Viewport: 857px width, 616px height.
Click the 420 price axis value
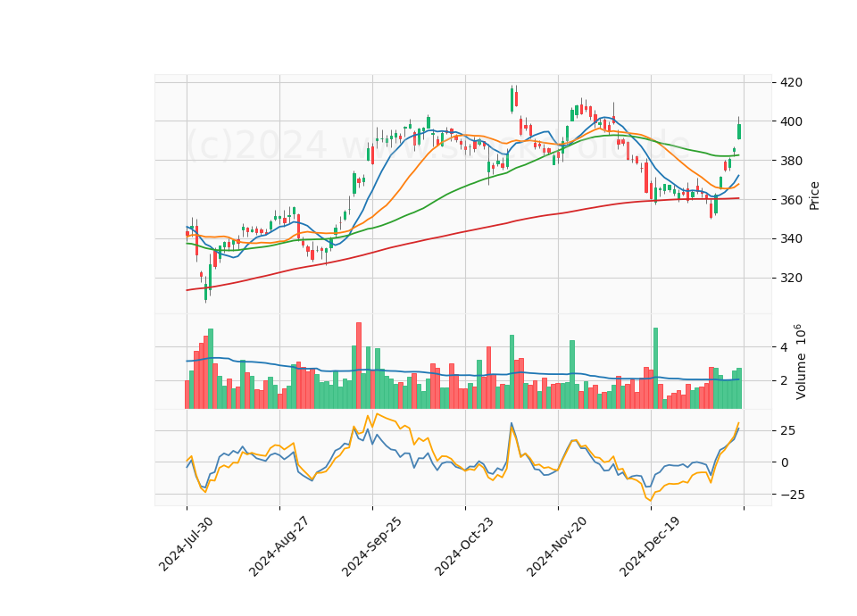[x=792, y=82]
